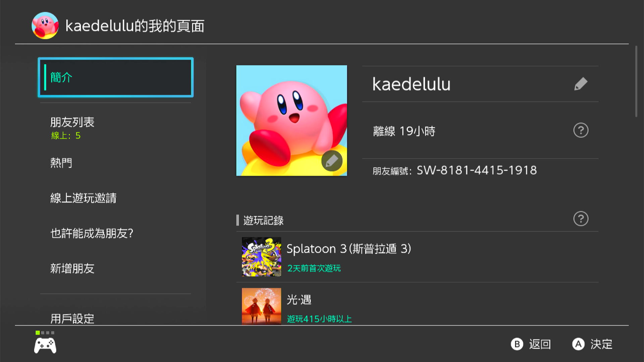Image resolution: width=644 pixels, height=362 pixels.
Task: Open the 熱門 sidebar entry
Action: pos(115,163)
